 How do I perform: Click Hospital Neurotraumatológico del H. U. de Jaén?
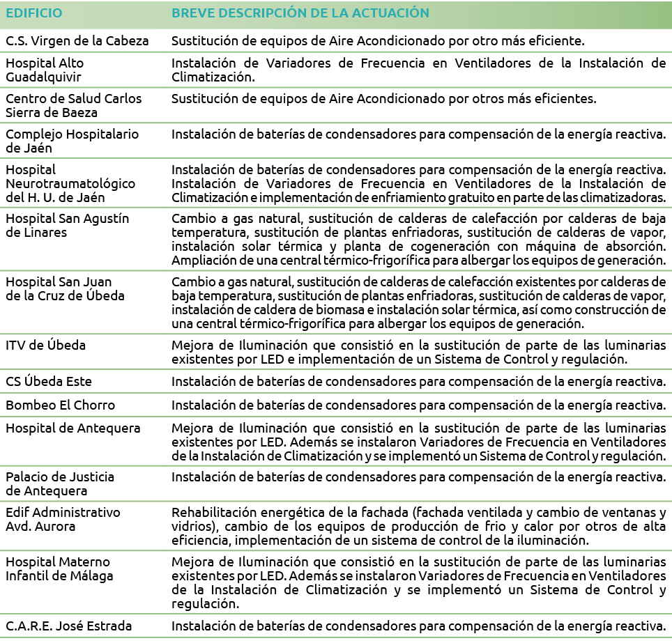click(70, 183)
